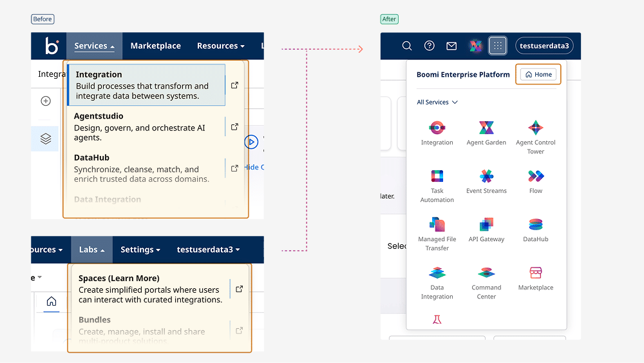Launch Agent Garden from the services grid
This screenshot has height=363, width=644.
click(x=486, y=128)
